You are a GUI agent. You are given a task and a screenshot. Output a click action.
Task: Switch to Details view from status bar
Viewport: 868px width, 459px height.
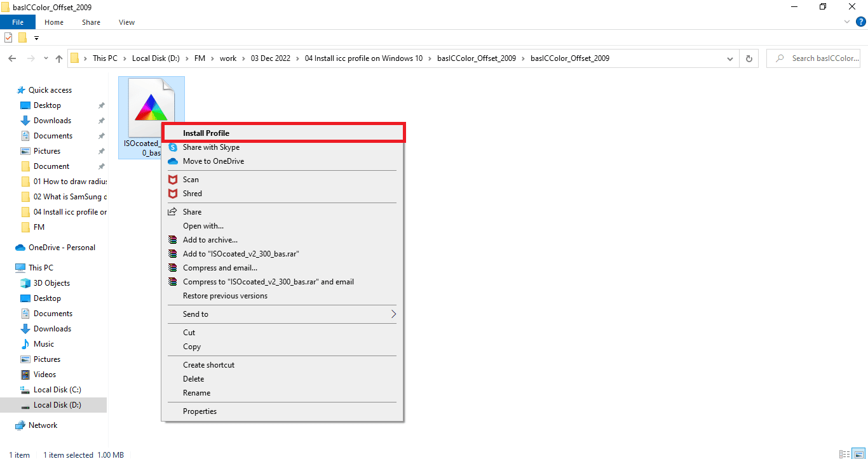pyautogui.click(x=843, y=454)
